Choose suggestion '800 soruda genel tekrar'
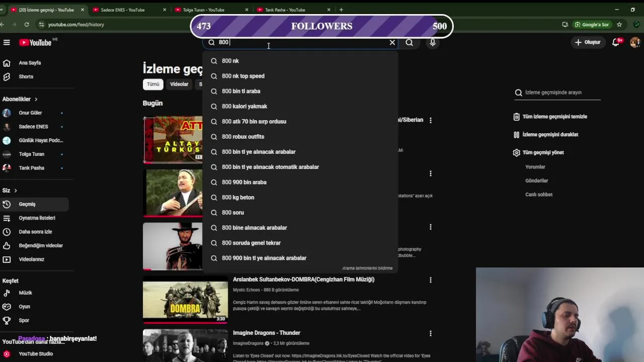 300,243
